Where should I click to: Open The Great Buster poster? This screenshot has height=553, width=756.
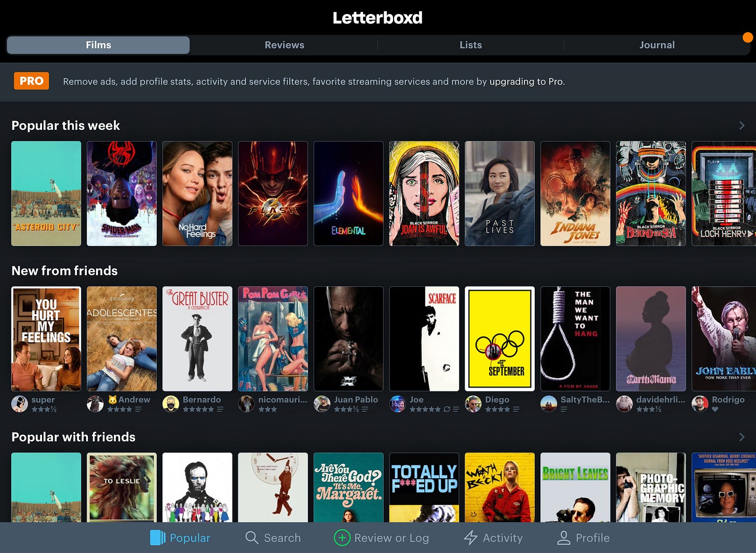197,339
